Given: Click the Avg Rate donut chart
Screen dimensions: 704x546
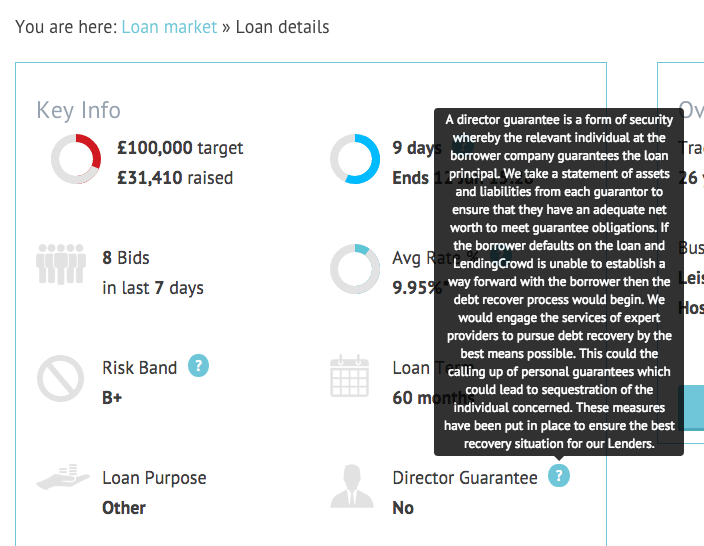Looking at the screenshot, I should click(355, 269).
